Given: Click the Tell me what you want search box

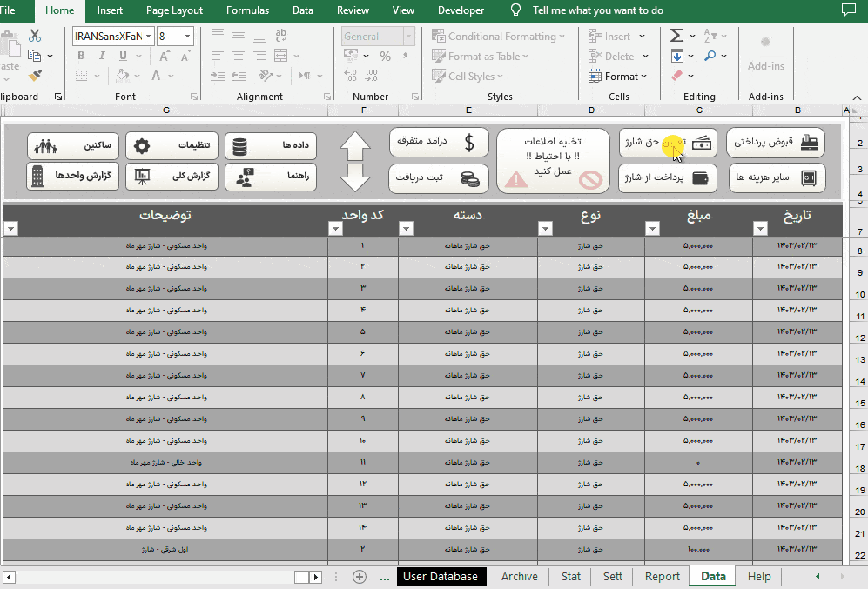Looking at the screenshot, I should coord(598,10).
